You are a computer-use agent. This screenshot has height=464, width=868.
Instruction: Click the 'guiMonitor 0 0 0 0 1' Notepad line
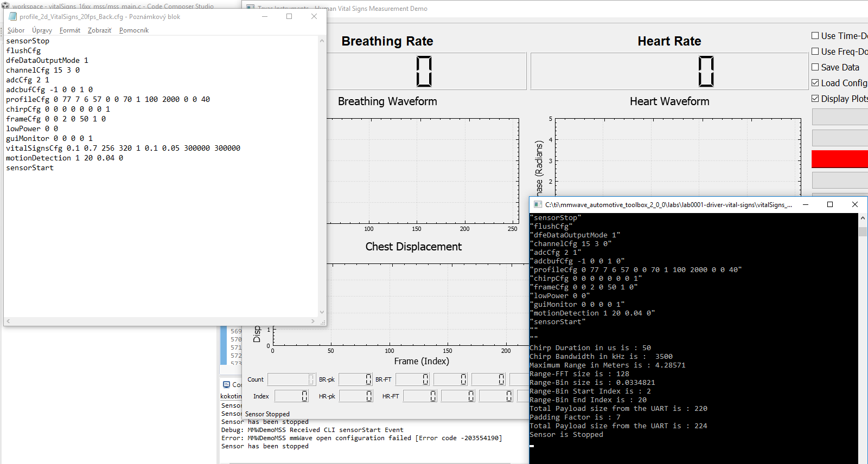[x=49, y=138]
